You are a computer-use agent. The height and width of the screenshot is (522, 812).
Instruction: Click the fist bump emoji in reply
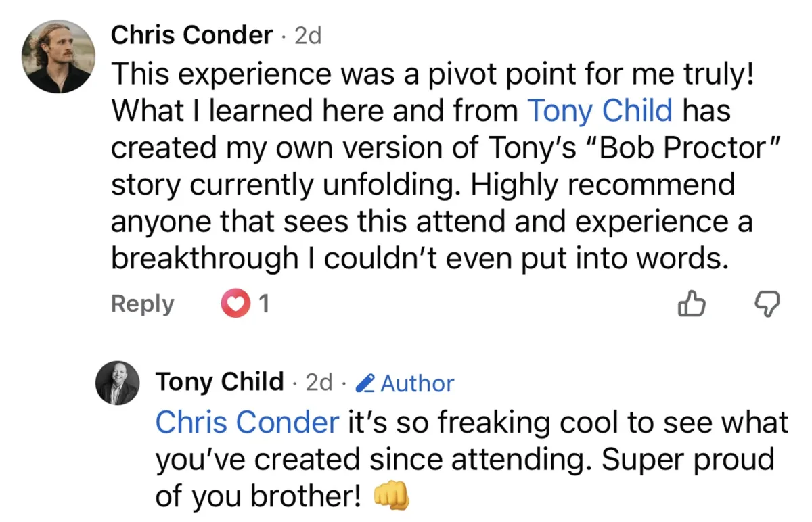pos(392,497)
